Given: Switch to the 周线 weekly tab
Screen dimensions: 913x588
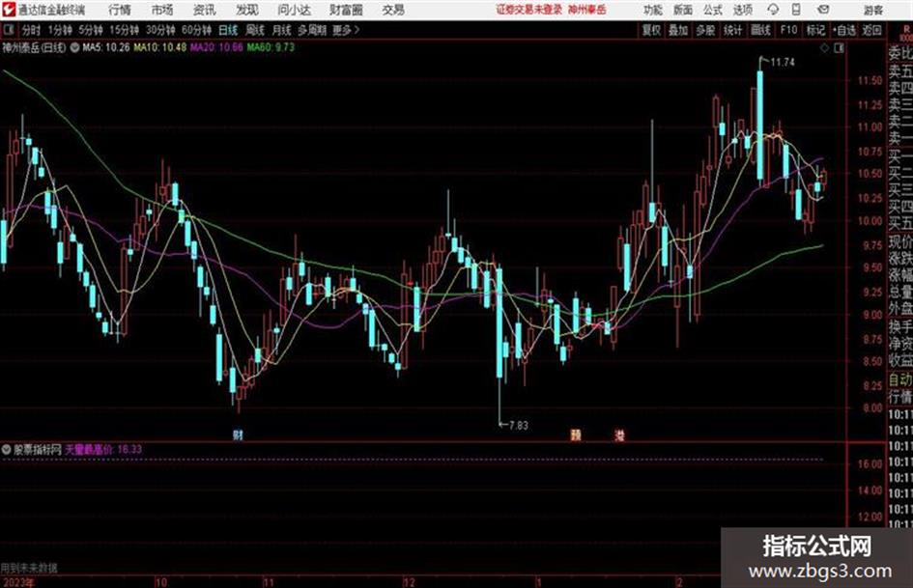Looking at the screenshot, I should click(x=255, y=30).
